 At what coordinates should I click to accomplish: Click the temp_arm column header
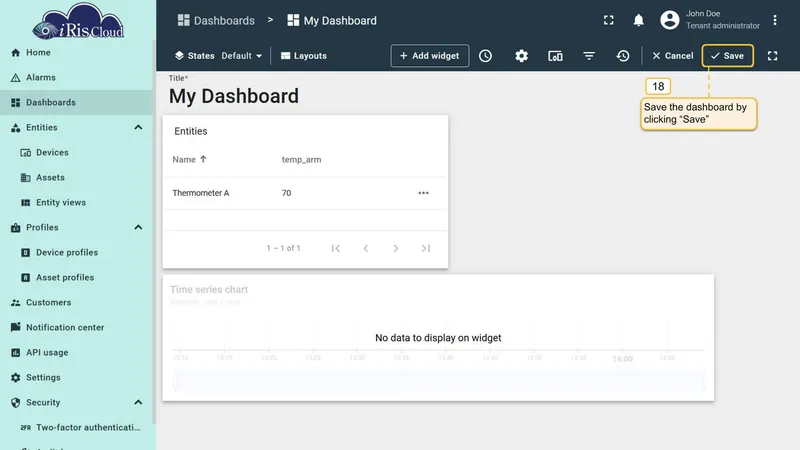pos(302,160)
